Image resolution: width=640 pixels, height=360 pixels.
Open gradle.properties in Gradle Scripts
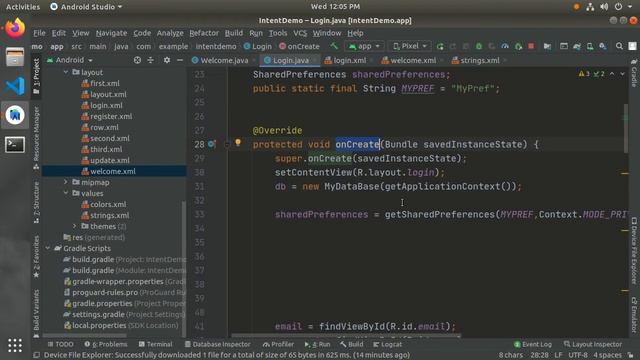tap(102, 303)
